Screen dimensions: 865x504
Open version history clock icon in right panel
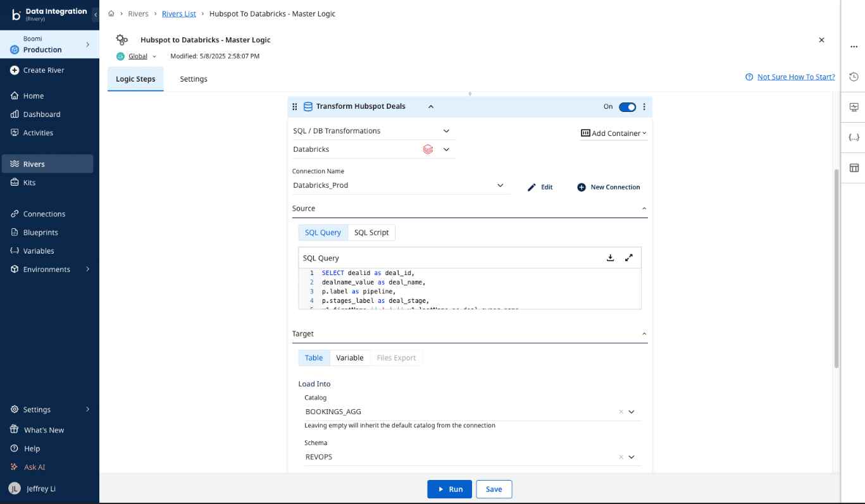854,77
